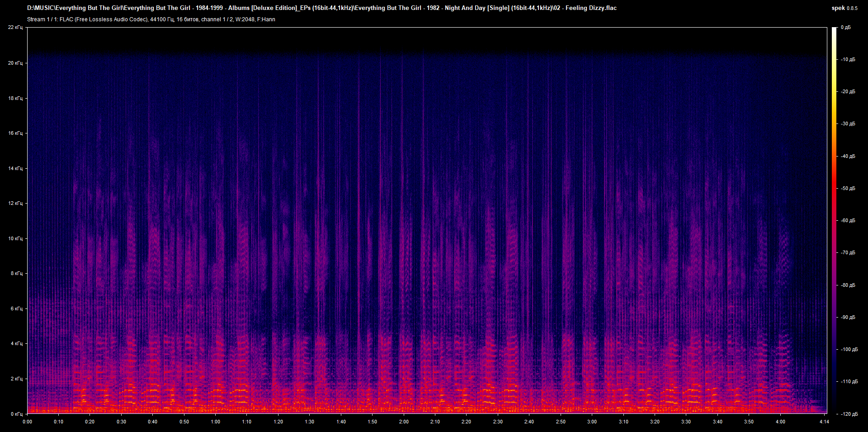Click the stream info line with FLAC codec

click(151, 19)
